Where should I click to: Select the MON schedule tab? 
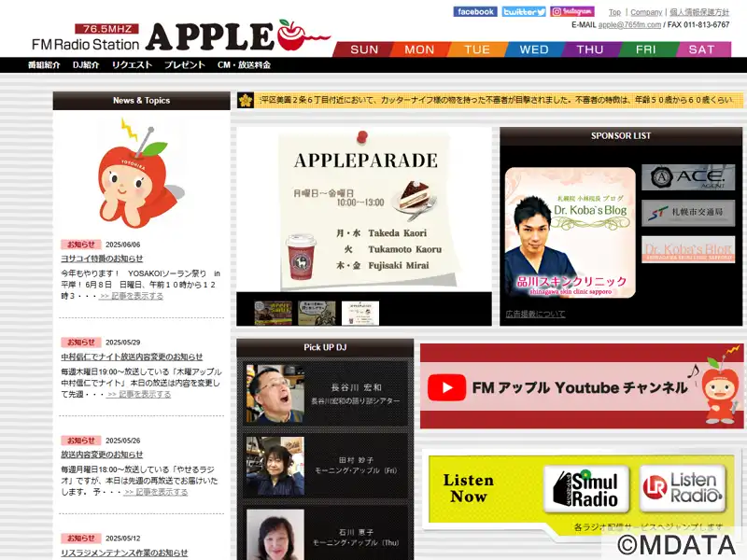[419, 49]
